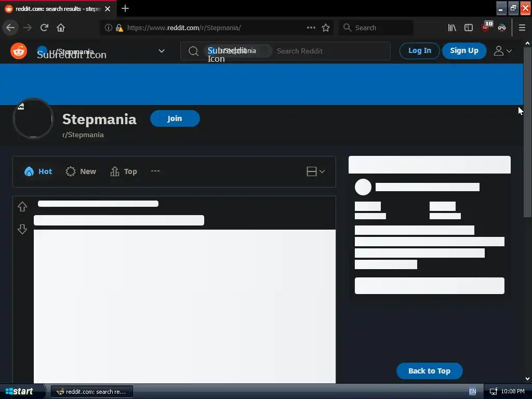Click the page vertical scrollbar thumb
This screenshot has width=532, height=399.
tap(527, 132)
